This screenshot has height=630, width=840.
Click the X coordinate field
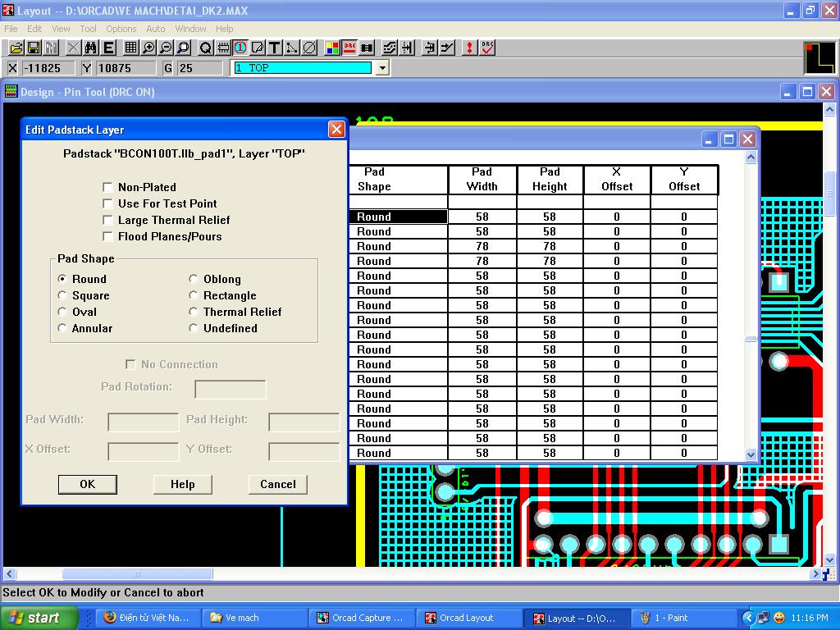[x=49, y=68]
